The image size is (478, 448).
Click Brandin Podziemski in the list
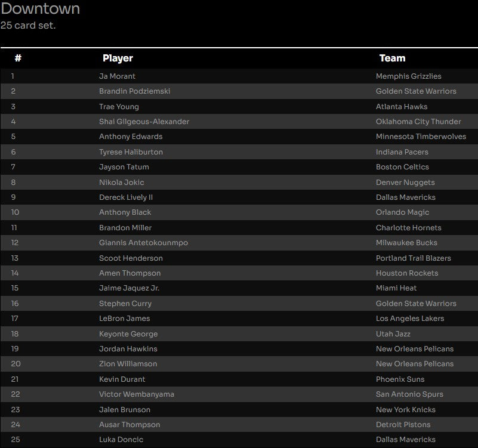pos(136,91)
